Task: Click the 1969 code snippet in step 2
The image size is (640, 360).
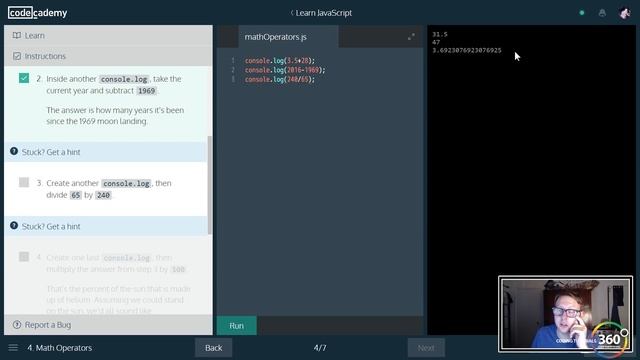Action: pos(146,91)
